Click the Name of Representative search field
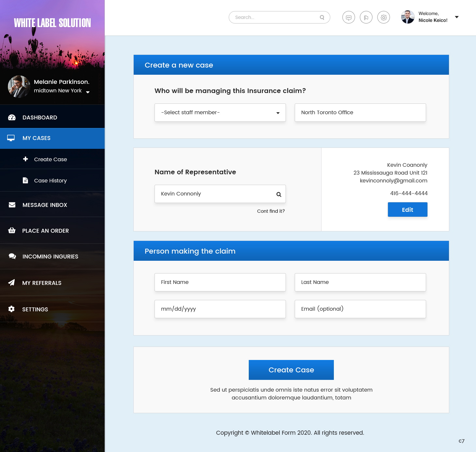 220,194
